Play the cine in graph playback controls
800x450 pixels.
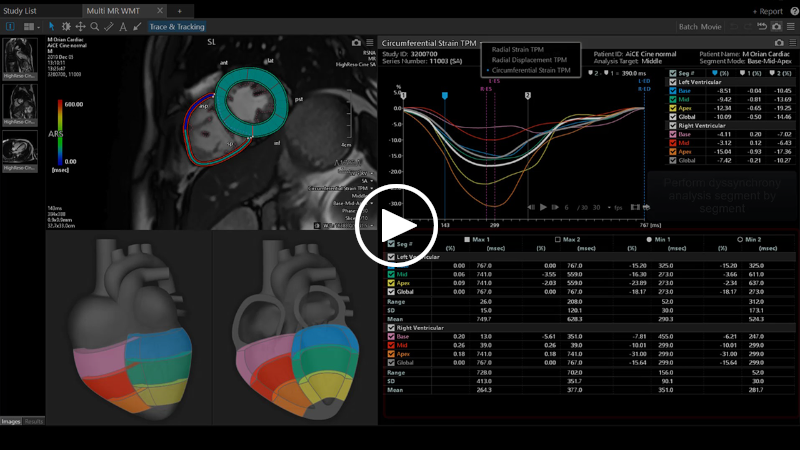pos(543,207)
